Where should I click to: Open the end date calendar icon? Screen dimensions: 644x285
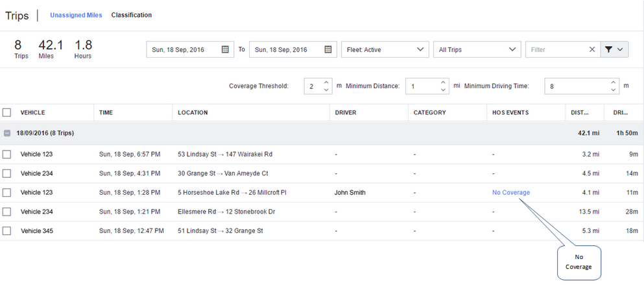point(328,49)
